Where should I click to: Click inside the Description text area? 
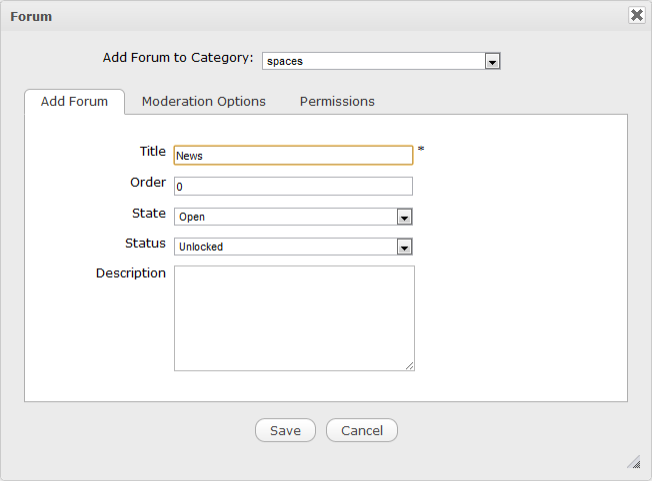pyautogui.click(x=293, y=317)
